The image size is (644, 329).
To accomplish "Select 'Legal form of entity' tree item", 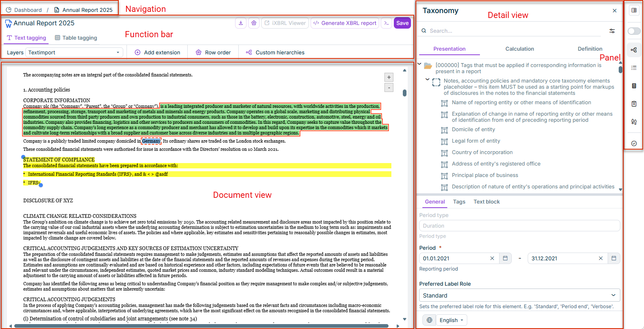I will (476, 141).
